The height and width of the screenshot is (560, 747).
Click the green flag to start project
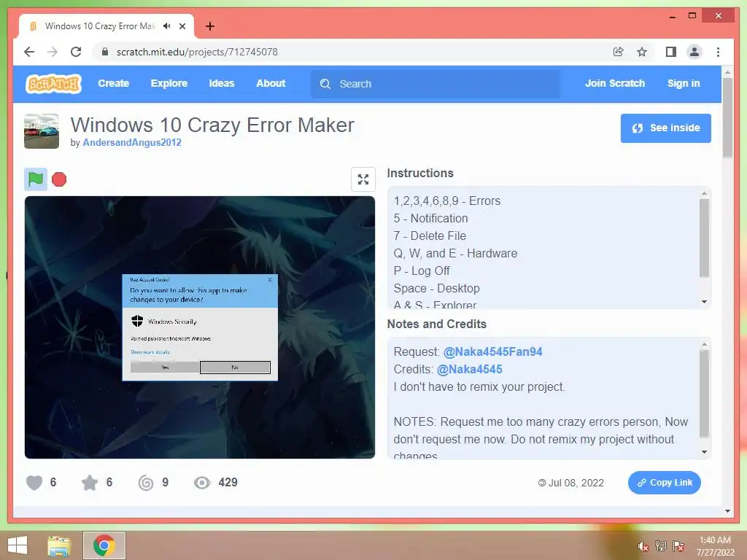pyautogui.click(x=36, y=179)
